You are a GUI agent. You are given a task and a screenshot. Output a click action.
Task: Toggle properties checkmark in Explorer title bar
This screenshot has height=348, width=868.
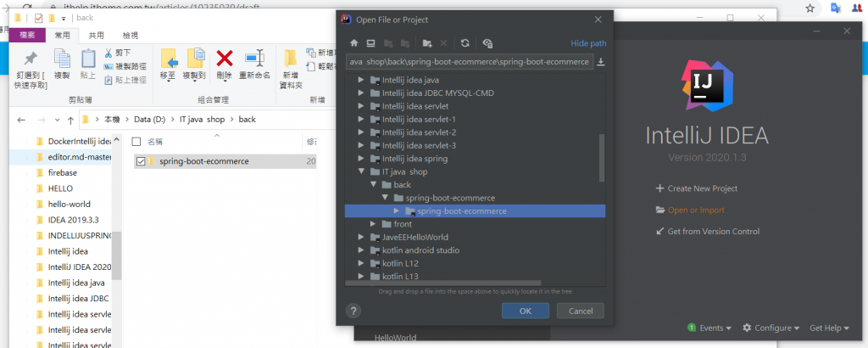[x=38, y=18]
